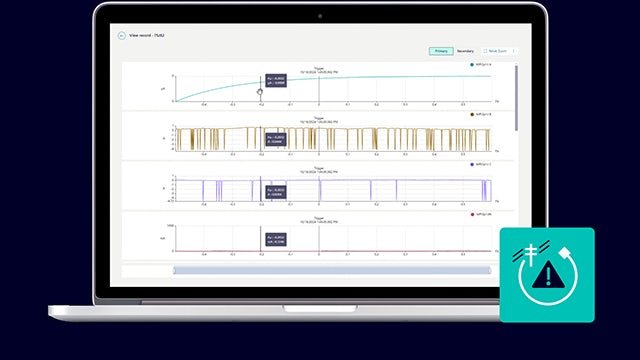This screenshot has width=640, height=360.
Task: Click the dark cursor tooltip on the brown chart
Action: click(276, 140)
